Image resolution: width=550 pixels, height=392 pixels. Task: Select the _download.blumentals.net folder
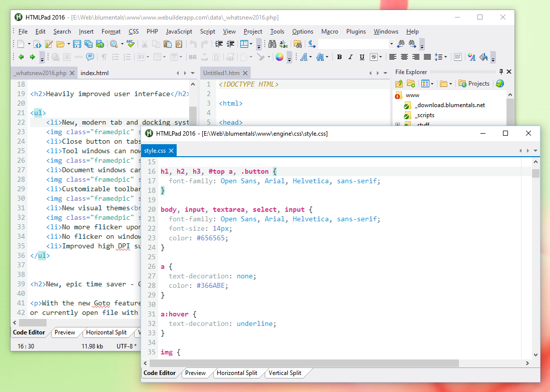[450, 105]
